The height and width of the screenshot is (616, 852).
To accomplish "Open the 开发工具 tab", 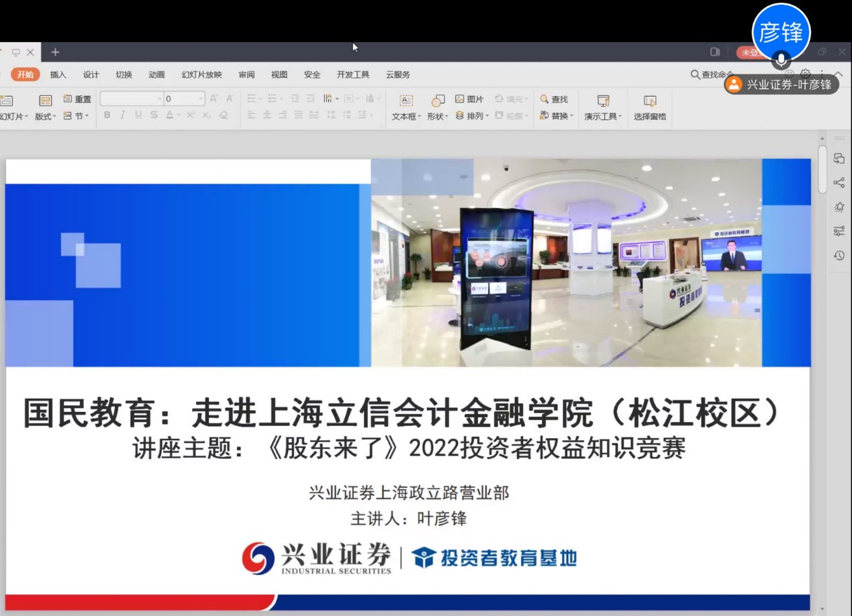I will [353, 74].
